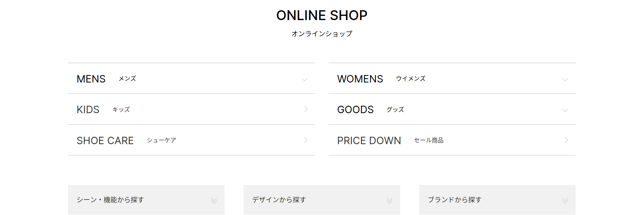The image size is (644, 215).
Task: Open the デザインから探す dropdown
Action: 279,200
